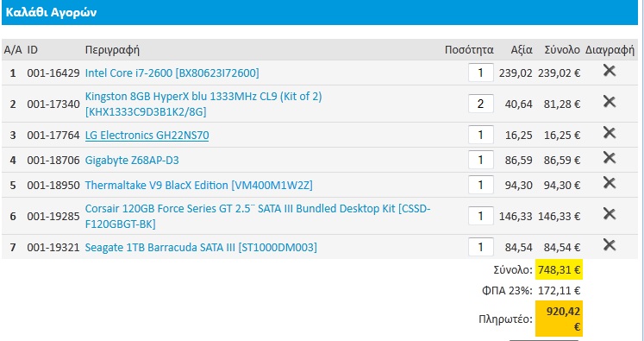This screenshot has height=341, width=644.
Task: Delete the Thermaltake V9 BlacX row
Action: click(610, 183)
